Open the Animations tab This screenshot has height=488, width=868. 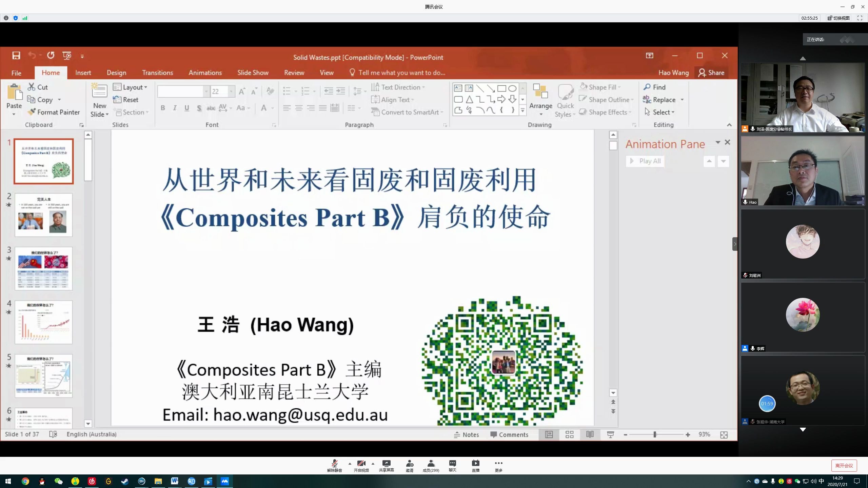[x=205, y=73]
